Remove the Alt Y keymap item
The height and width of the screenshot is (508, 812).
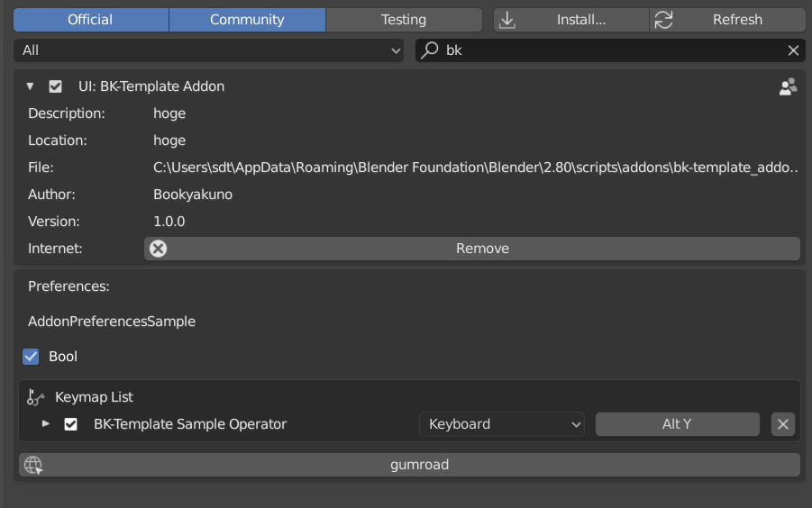point(783,424)
